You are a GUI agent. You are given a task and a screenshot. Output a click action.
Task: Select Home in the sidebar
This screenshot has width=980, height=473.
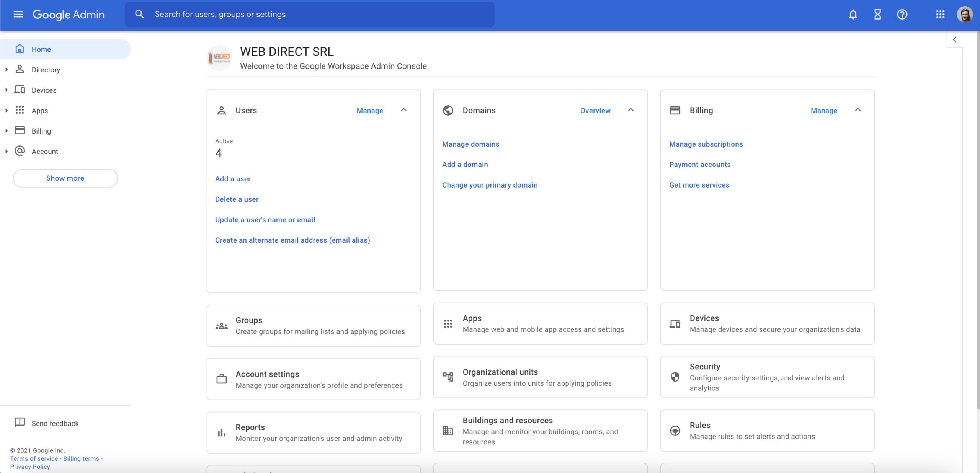click(41, 49)
